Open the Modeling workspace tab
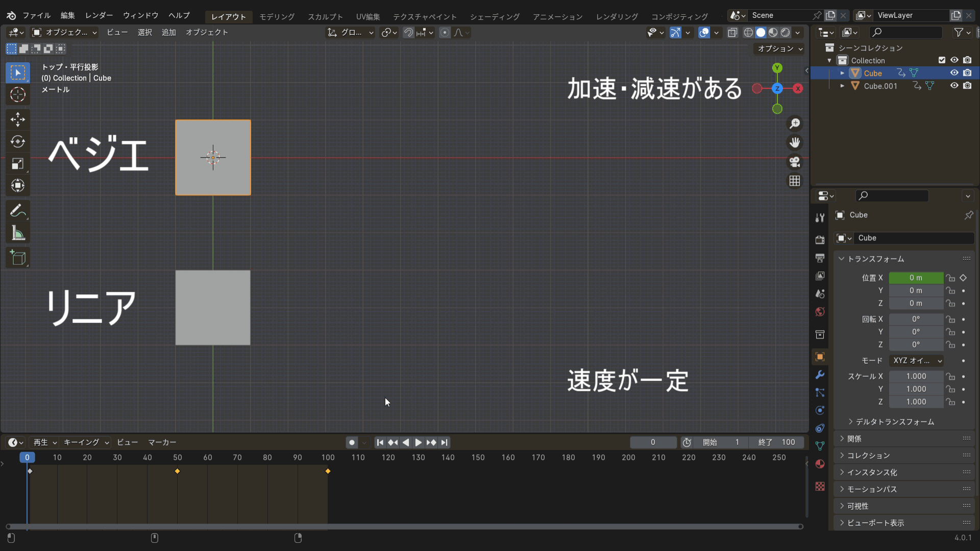Viewport: 980px width, 551px height. tap(277, 16)
